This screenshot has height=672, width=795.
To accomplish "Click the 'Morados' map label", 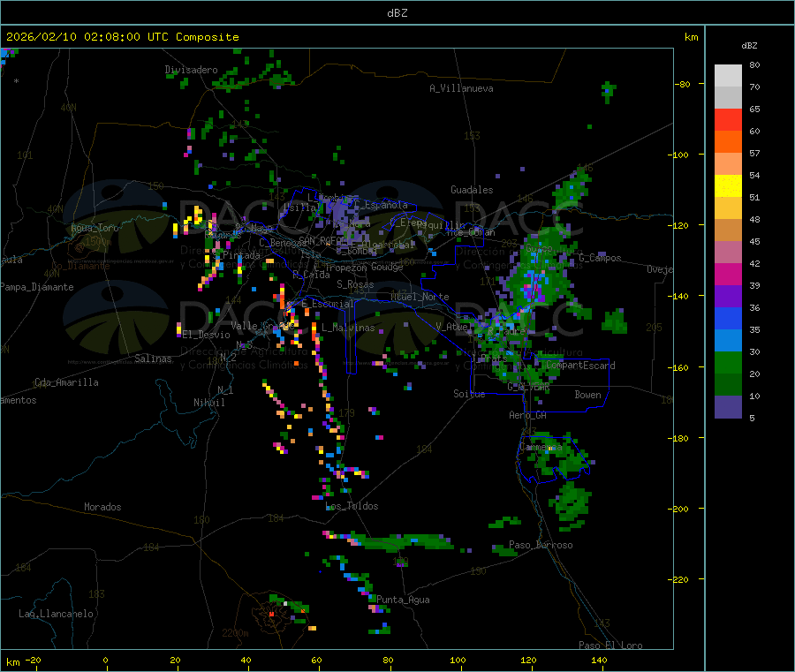I will pyautogui.click(x=102, y=507).
